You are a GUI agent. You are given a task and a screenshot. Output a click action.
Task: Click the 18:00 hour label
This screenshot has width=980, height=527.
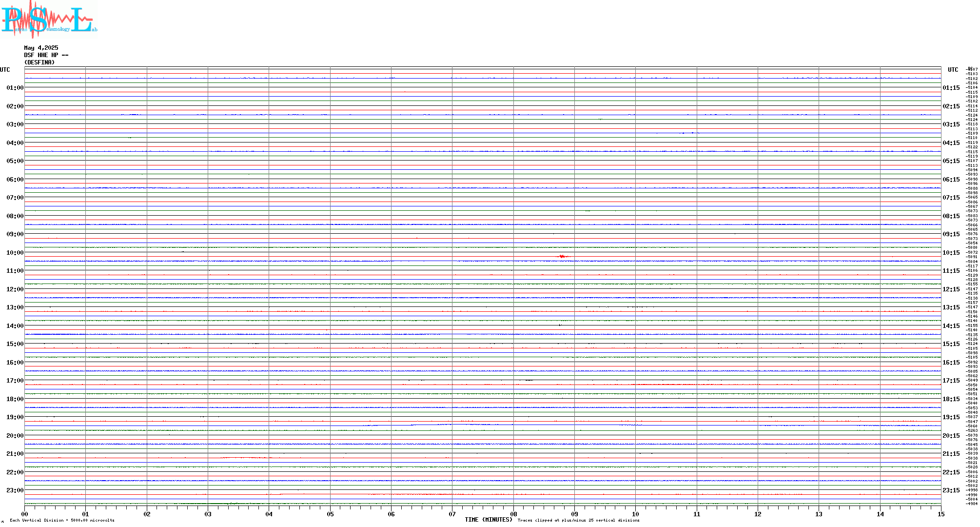(x=15, y=399)
